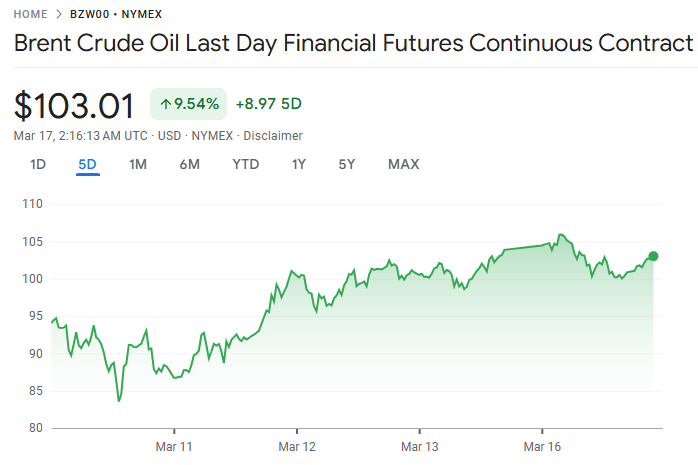This screenshot has width=698, height=465.
Task: Click the green endpoint dot on chart
Action: tap(653, 256)
